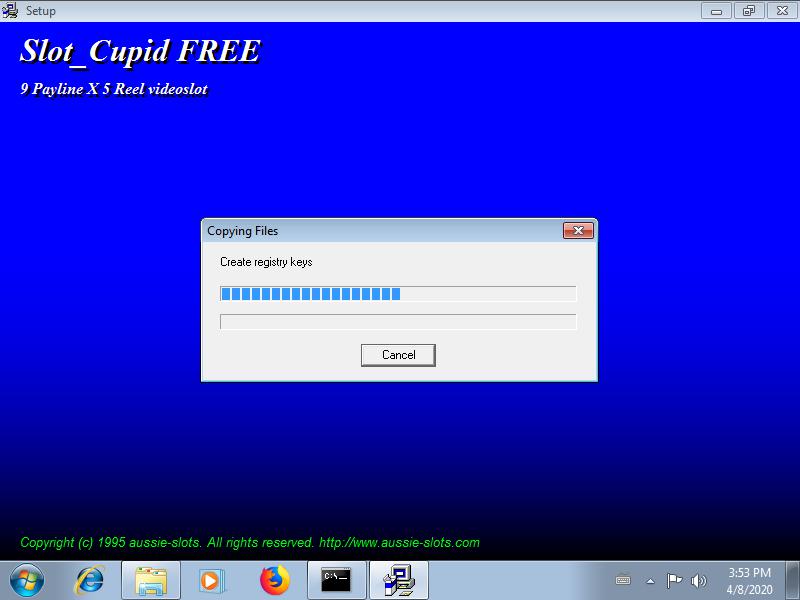Restore down the Setup window
Image resolution: width=800 pixels, height=600 pixels.
point(749,11)
